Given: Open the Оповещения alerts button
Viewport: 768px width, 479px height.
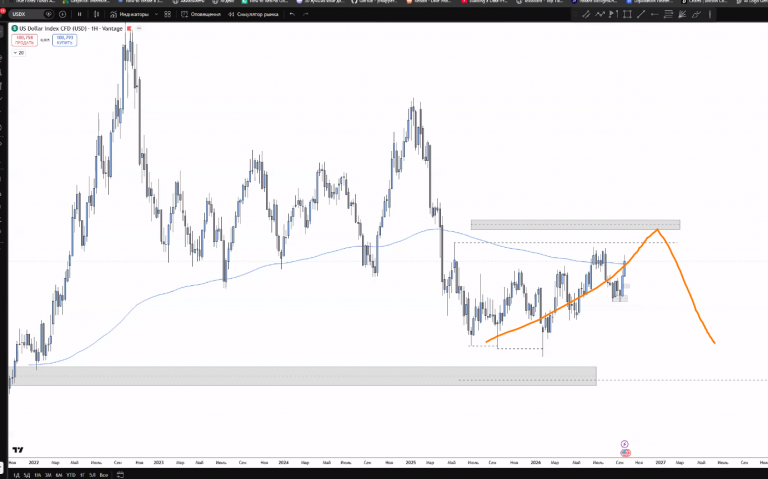Looking at the screenshot, I should tap(201, 14).
